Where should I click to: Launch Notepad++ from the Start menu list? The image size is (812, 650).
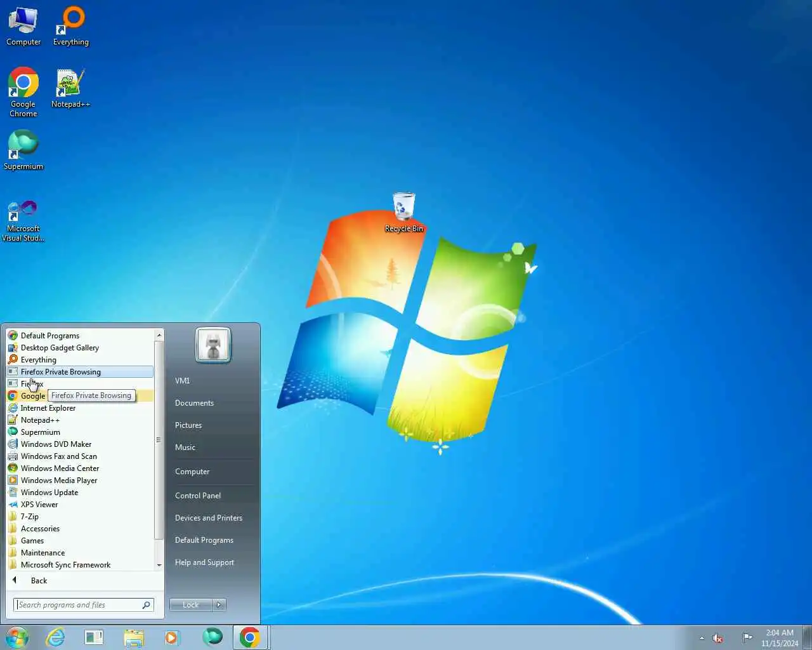click(80, 420)
